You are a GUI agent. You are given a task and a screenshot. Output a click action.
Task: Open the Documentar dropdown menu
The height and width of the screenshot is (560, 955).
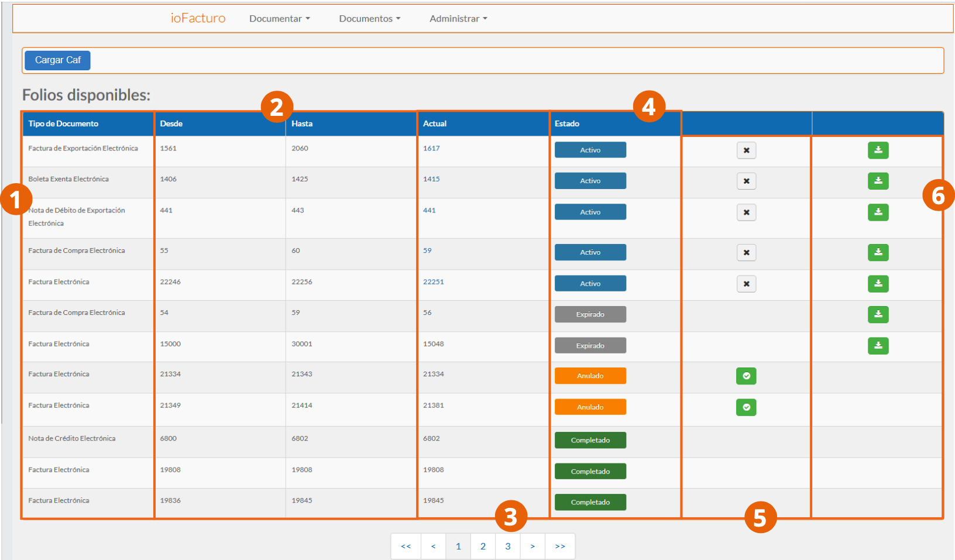click(x=280, y=19)
